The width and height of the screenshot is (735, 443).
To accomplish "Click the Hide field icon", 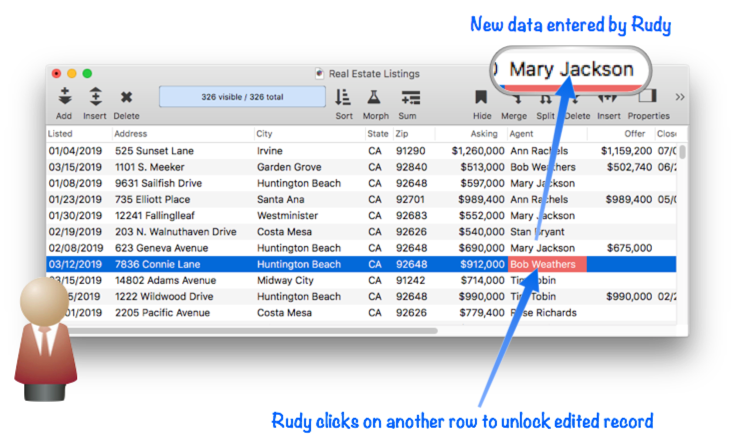I will tap(481, 98).
